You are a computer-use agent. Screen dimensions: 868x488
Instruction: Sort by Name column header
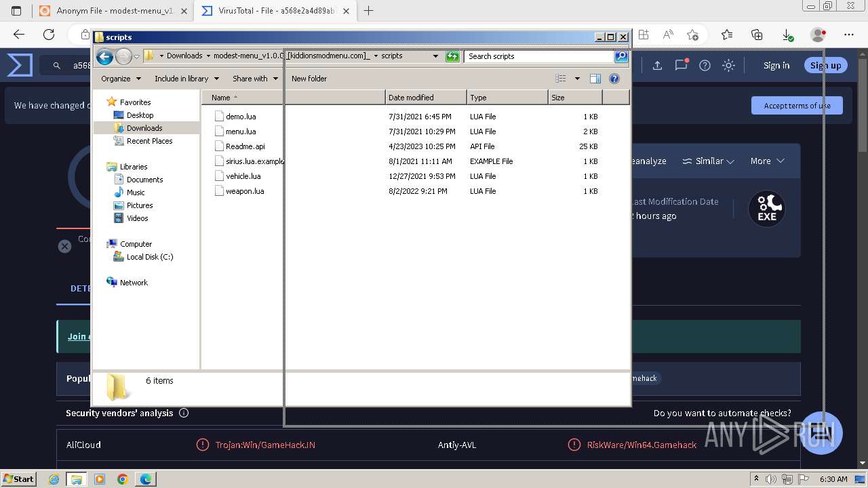pyautogui.click(x=293, y=98)
